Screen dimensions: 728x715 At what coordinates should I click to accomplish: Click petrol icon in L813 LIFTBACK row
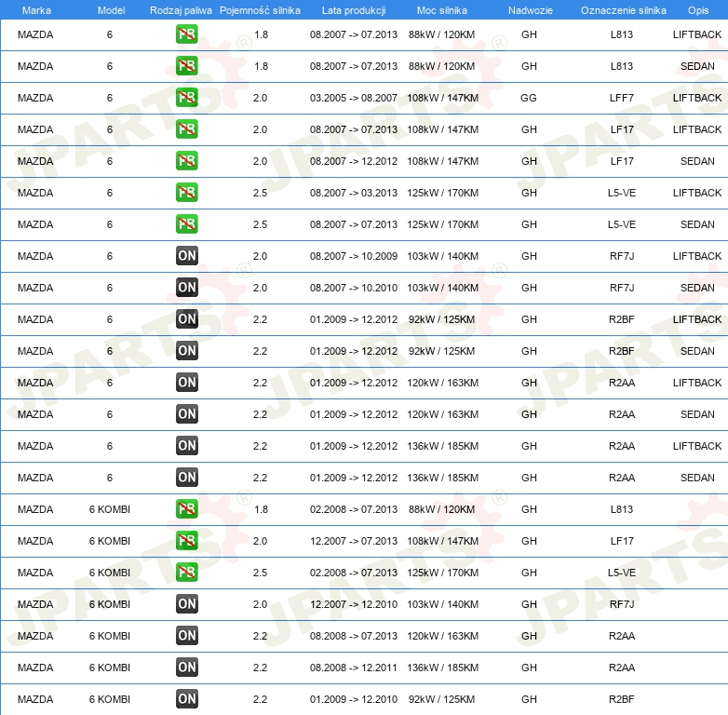pos(186,34)
